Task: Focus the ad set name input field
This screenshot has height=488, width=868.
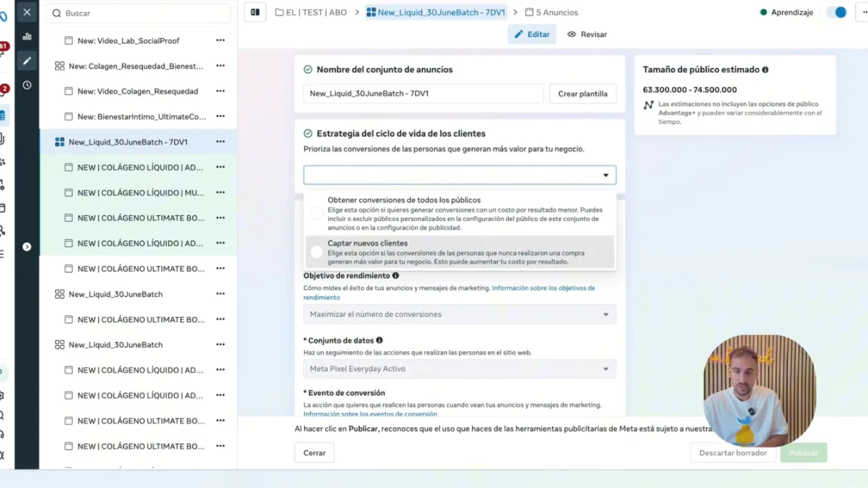Action: point(423,94)
